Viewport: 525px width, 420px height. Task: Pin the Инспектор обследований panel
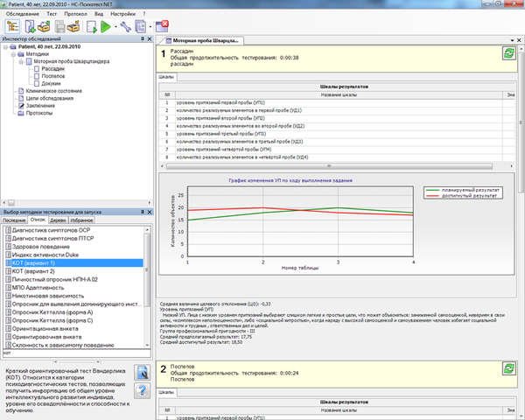(x=143, y=38)
